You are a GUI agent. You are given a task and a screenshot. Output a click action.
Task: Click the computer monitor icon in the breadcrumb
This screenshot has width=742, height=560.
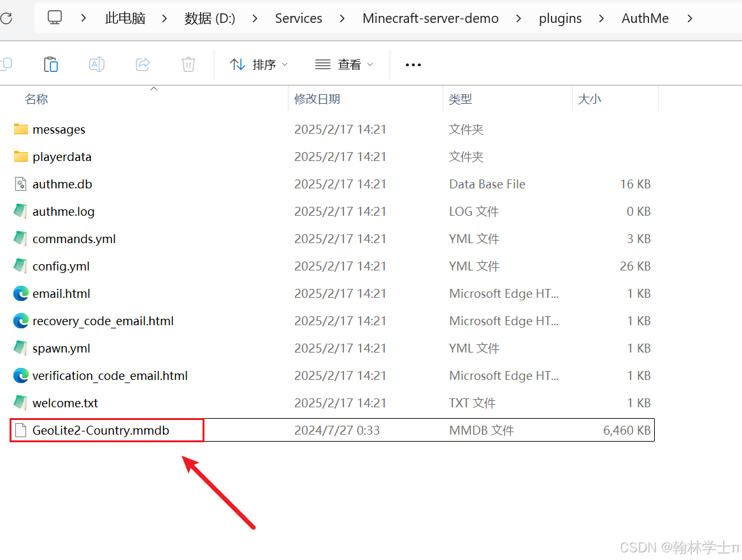coord(54,18)
